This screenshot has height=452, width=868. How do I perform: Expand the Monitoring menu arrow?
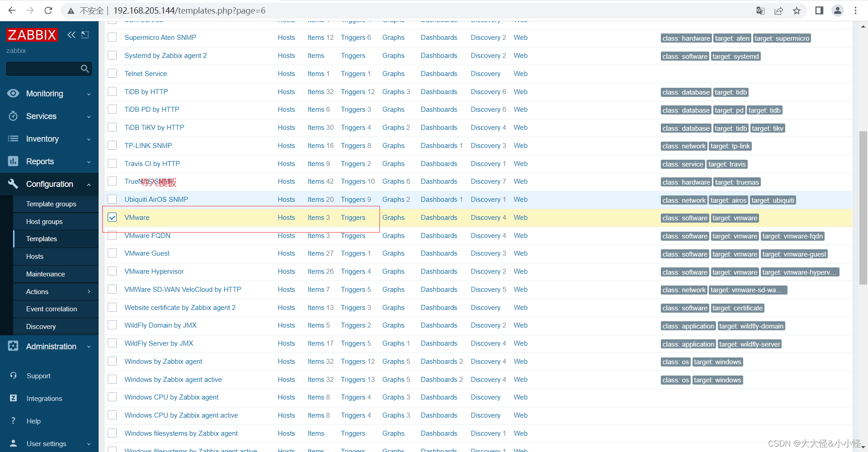pos(89,94)
